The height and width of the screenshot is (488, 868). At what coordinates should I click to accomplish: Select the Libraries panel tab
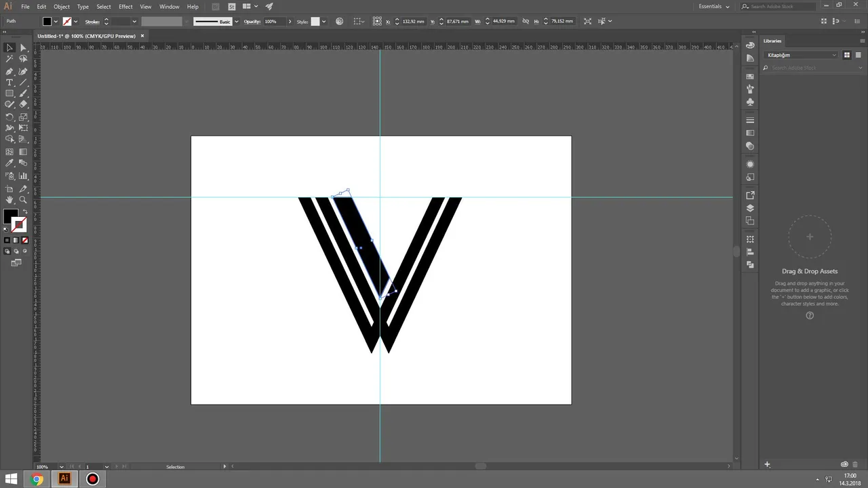point(772,41)
